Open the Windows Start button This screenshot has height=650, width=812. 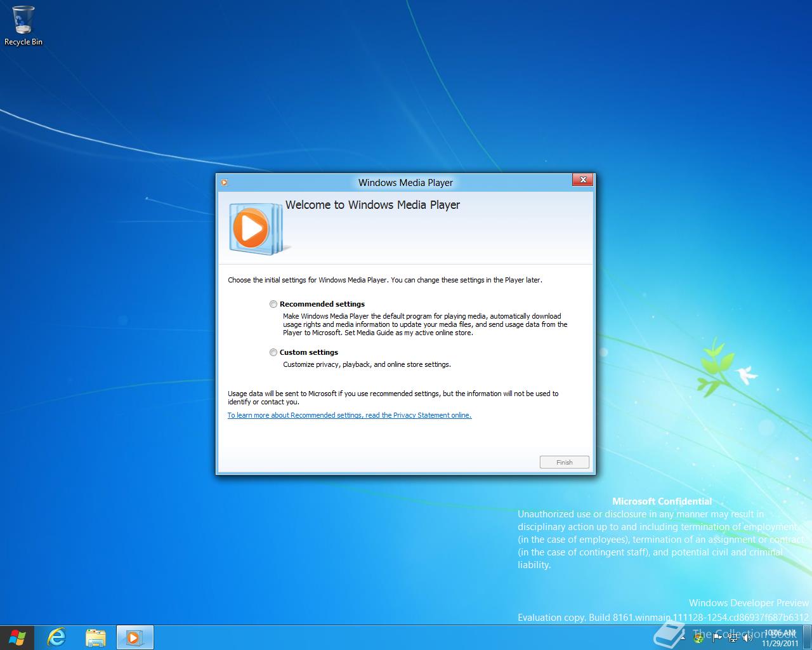(17, 637)
